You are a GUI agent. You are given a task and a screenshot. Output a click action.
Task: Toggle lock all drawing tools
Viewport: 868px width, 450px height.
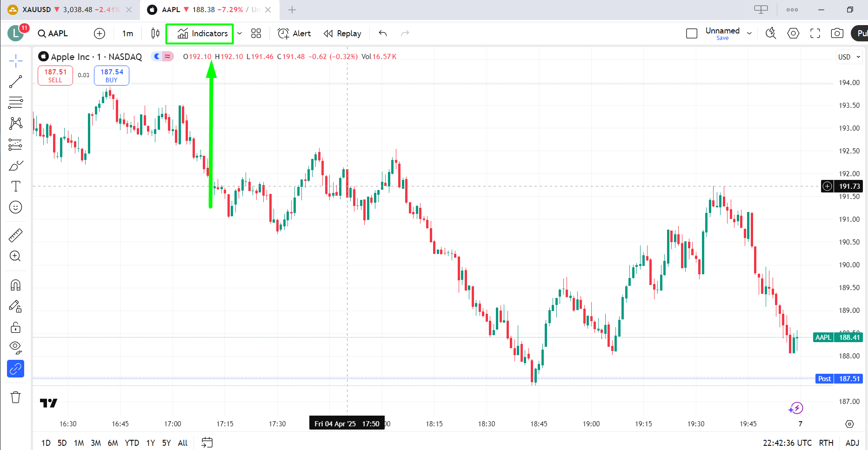(15, 327)
